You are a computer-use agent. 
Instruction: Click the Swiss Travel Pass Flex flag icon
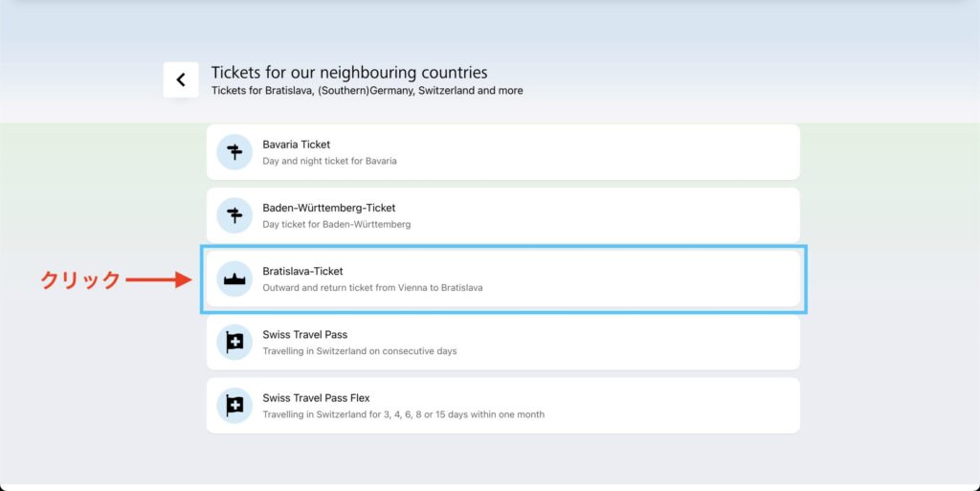(234, 406)
